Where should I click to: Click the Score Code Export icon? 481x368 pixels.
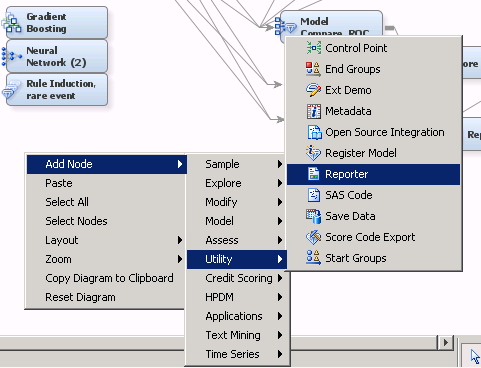tap(313, 237)
